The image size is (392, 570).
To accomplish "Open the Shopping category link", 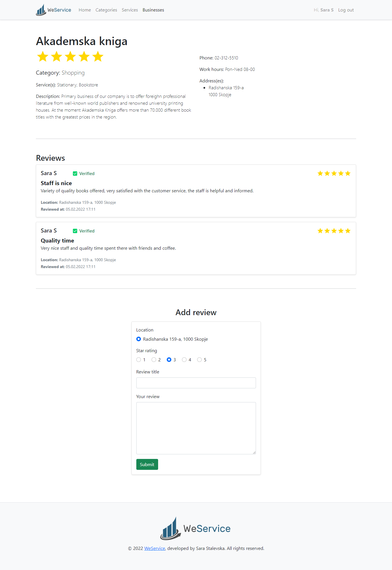I will (73, 73).
